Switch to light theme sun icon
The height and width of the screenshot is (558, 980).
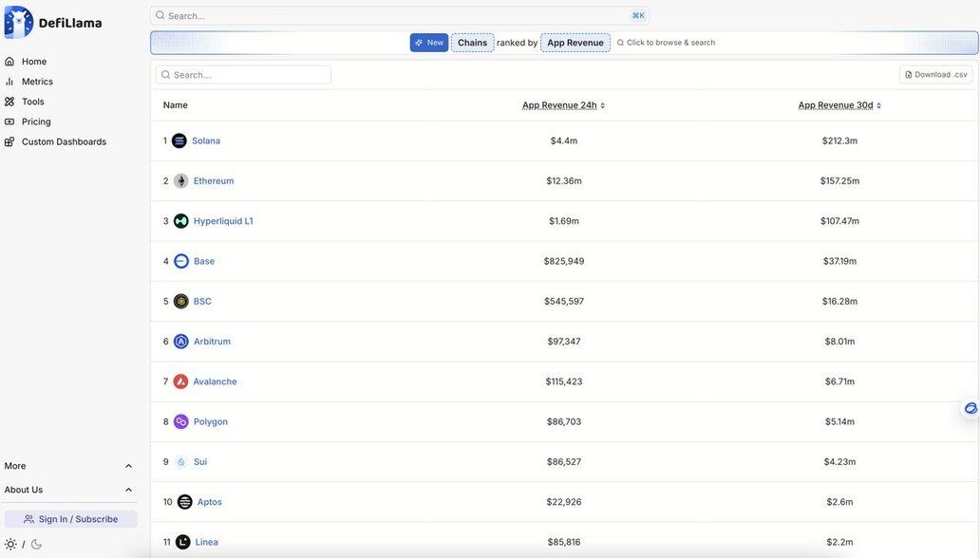[x=10, y=545]
